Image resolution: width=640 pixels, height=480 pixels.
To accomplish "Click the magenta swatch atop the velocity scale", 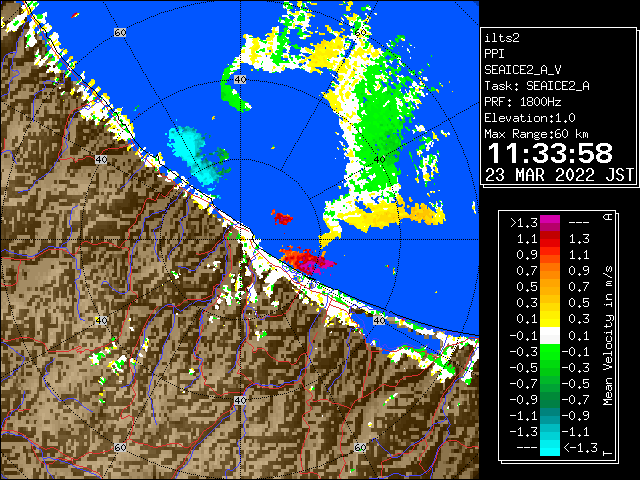I will click(x=550, y=223).
